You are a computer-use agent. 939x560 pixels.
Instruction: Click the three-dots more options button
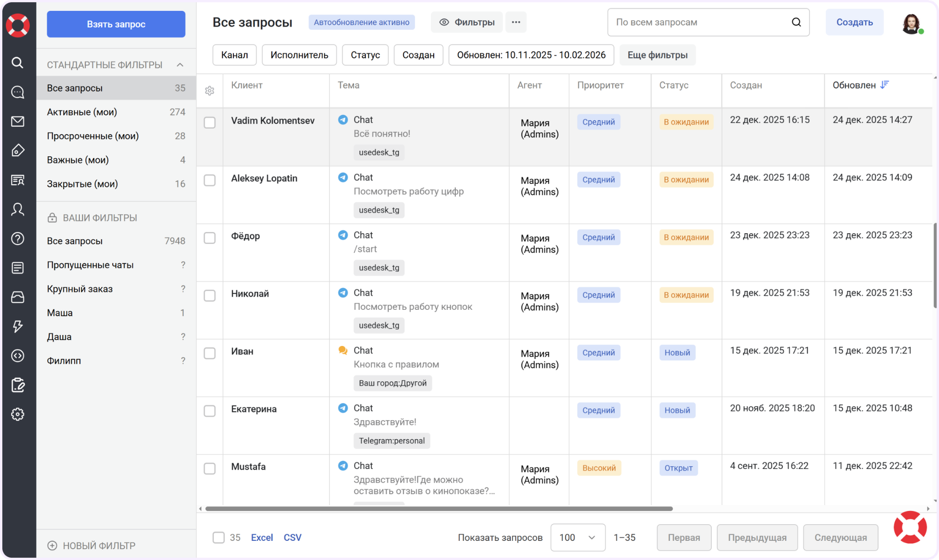(x=516, y=22)
